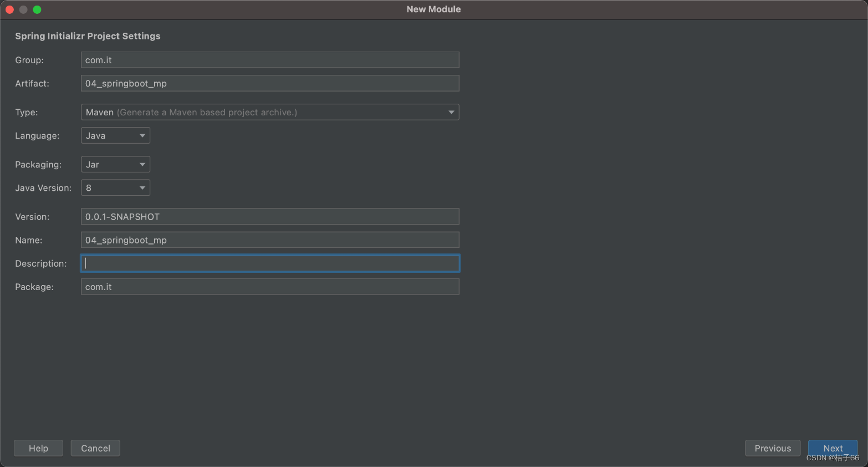Click the green fullscreen window button

click(37, 9)
